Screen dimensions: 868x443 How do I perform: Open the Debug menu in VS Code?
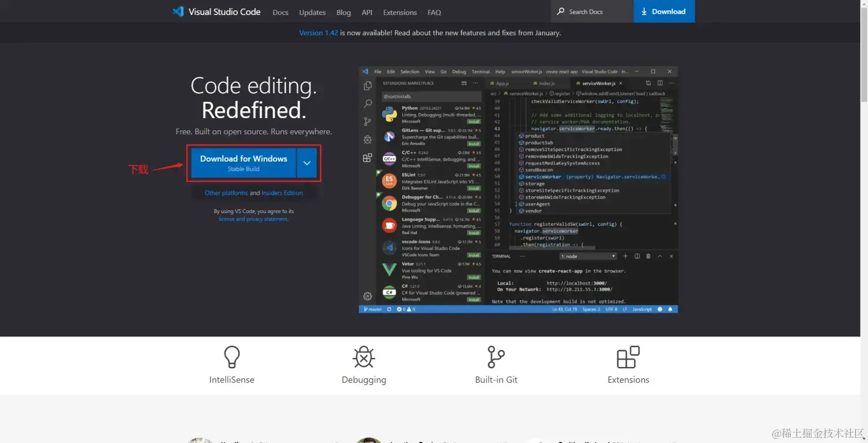point(459,71)
